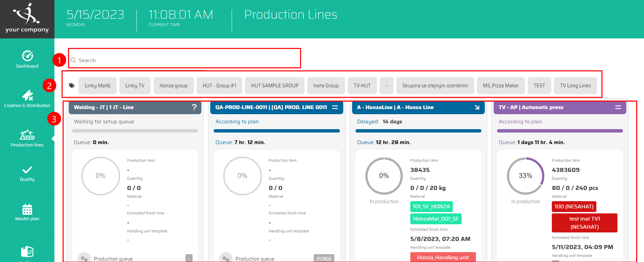Open the Master plan calendar icon
644x262 pixels.
point(27,209)
